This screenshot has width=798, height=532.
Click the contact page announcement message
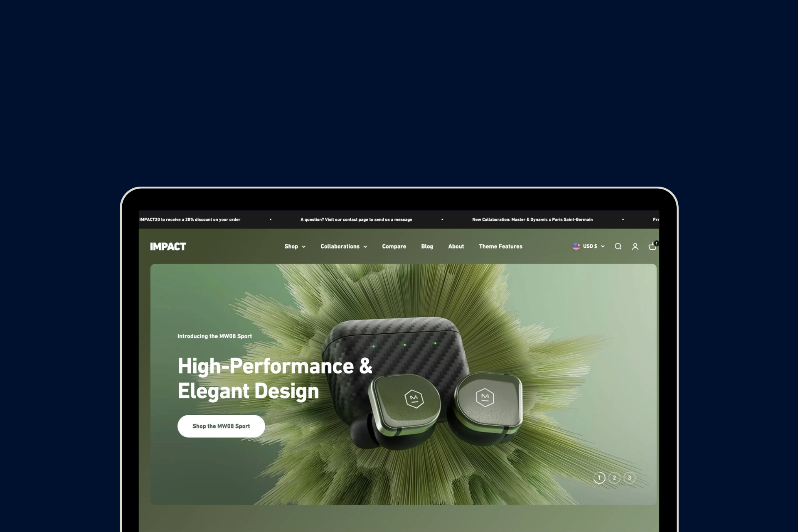(356, 219)
